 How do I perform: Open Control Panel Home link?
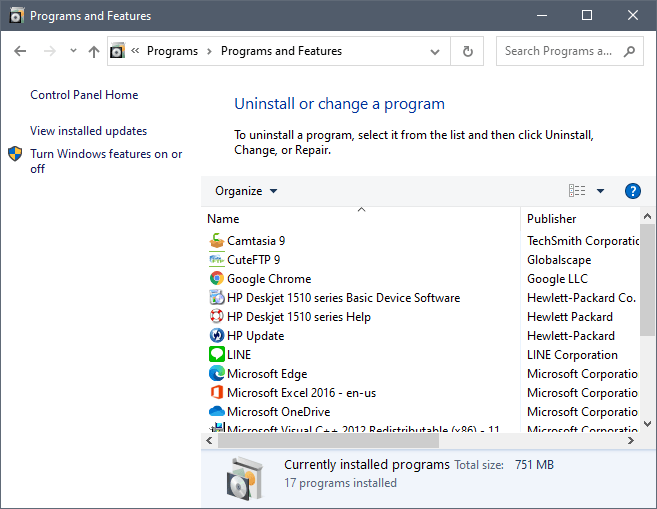click(84, 95)
